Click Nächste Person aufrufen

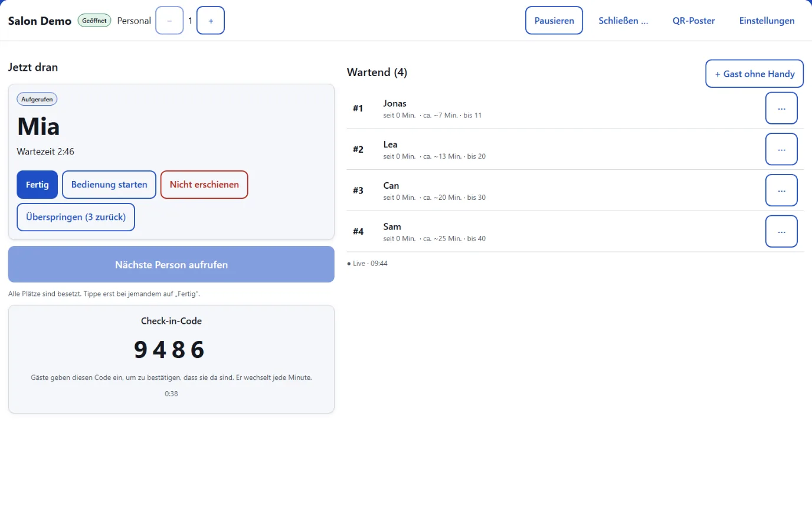tap(171, 264)
